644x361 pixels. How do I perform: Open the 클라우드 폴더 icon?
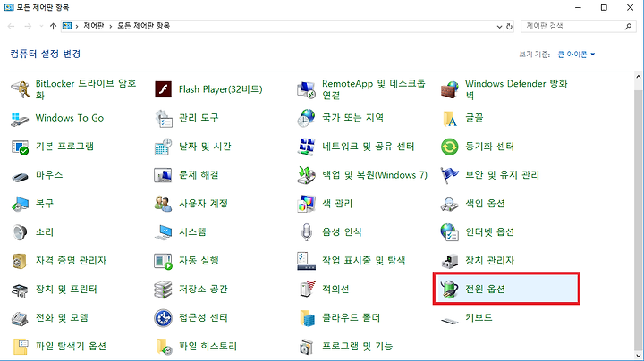(x=307, y=318)
